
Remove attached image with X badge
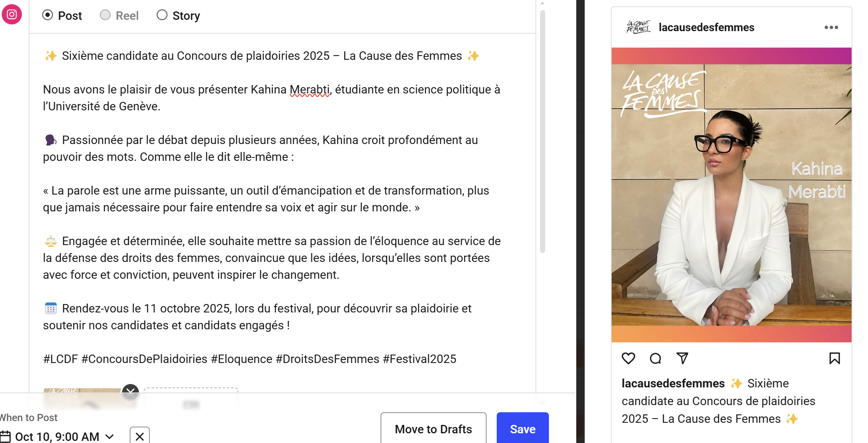(x=130, y=391)
